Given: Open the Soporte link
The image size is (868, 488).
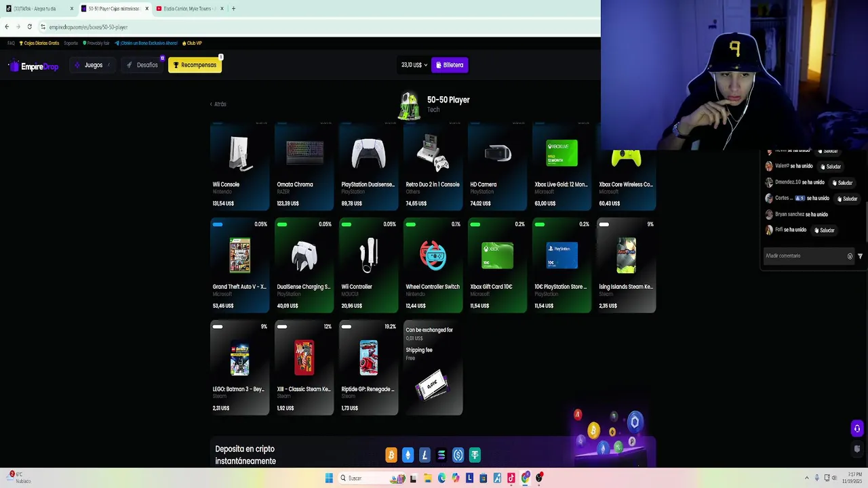Looking at the screenshot, I should click(71, 43).
